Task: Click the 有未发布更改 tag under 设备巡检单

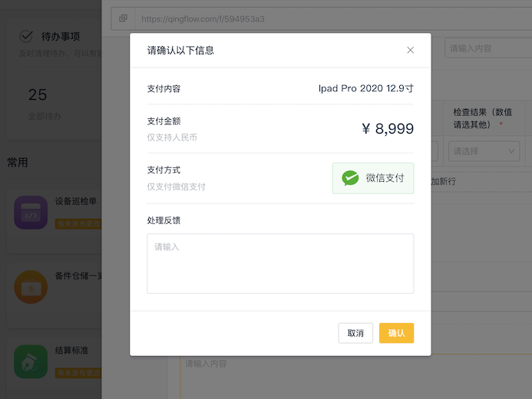Action: pyautogui.click(x=78, y=224)
